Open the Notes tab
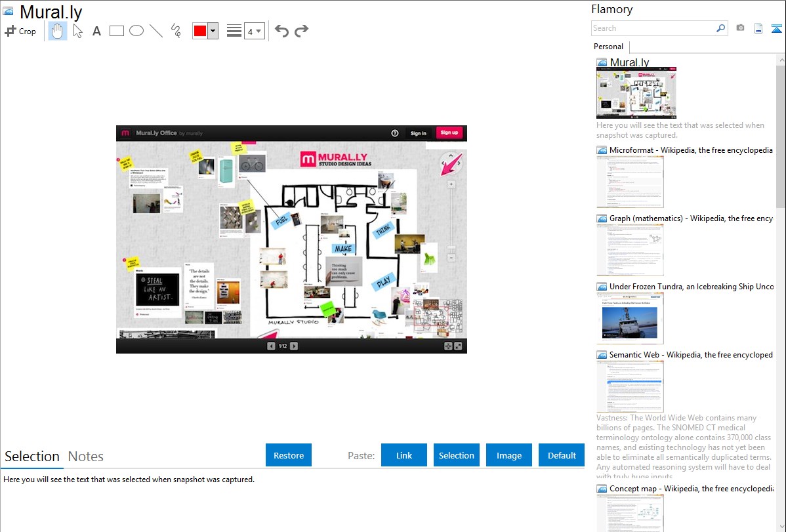The image size is (786, 532). [x=86, y=457]
